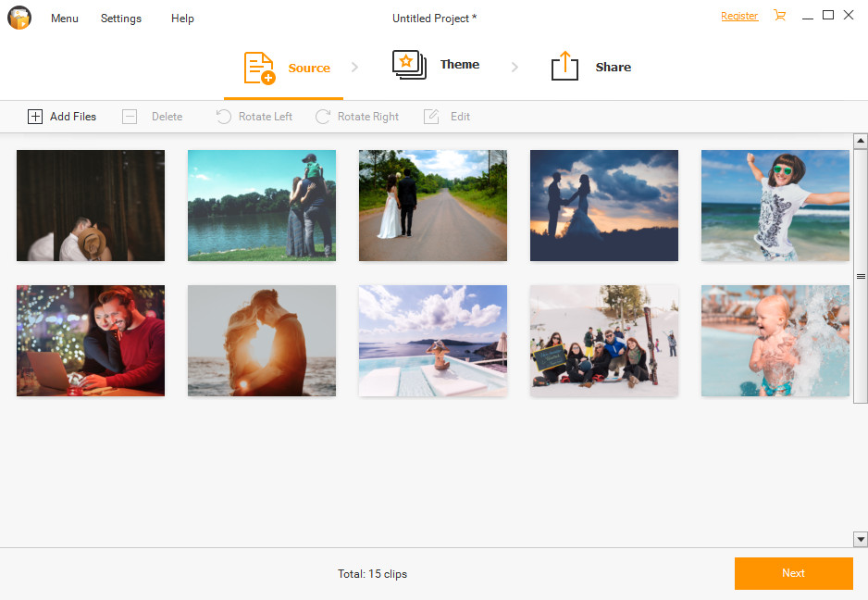Open the Settings menu
This screenshot has width=868, height=600.
121,19
